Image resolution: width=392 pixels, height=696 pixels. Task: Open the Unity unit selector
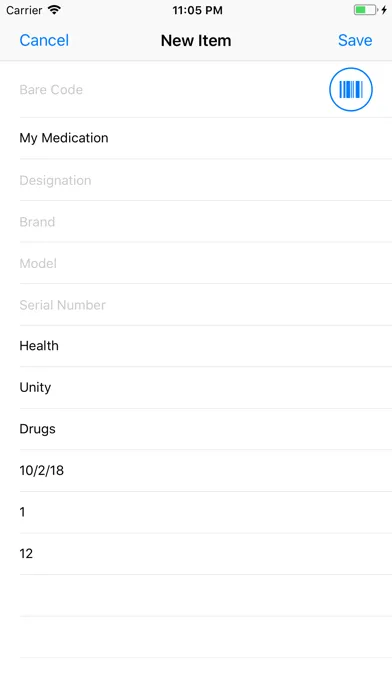206,388
